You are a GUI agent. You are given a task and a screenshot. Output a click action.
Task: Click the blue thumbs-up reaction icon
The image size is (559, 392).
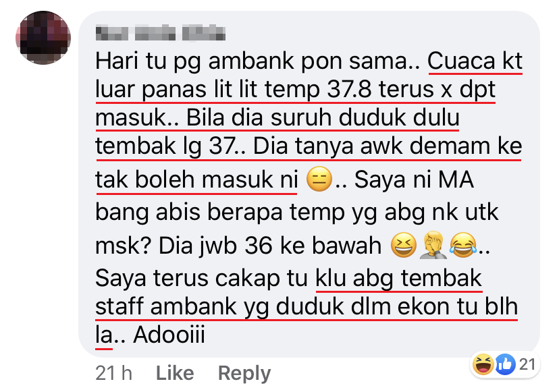(x=505, y=364)
